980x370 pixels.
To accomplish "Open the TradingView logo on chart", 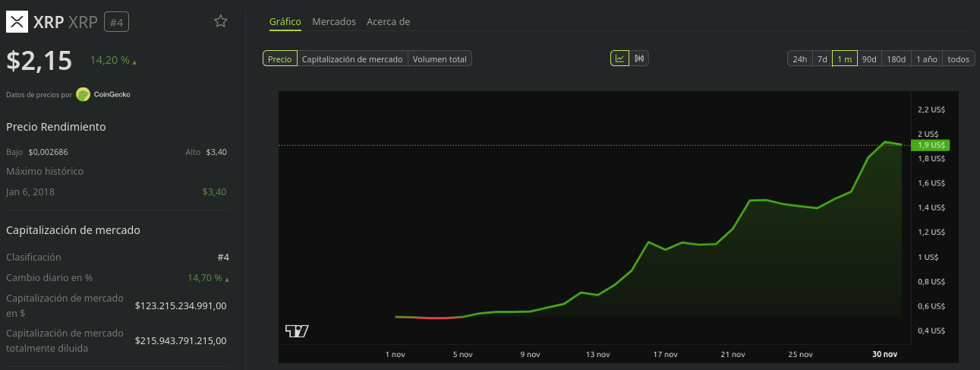I will point(297,330).
